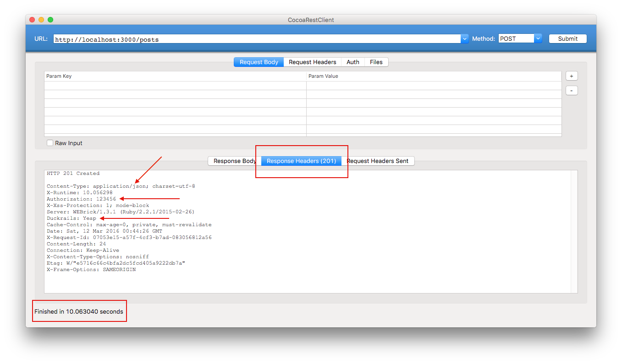Switch to the Request Body tab
The width and height of the screenshot is (622, 364).
pos(259,62)
